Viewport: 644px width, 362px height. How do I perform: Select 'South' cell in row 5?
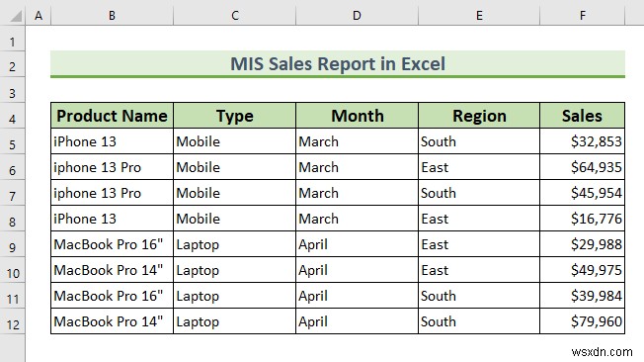pos(479,141)
